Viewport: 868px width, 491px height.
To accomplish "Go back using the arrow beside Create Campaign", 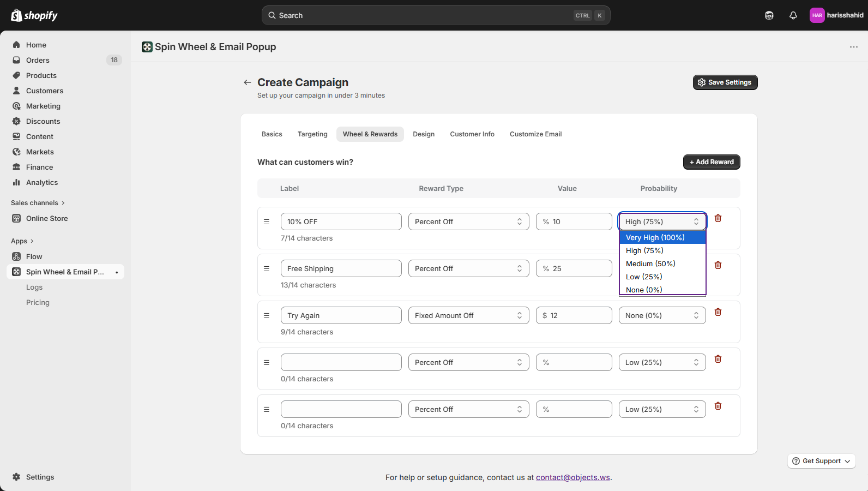I will coord(248,82).
